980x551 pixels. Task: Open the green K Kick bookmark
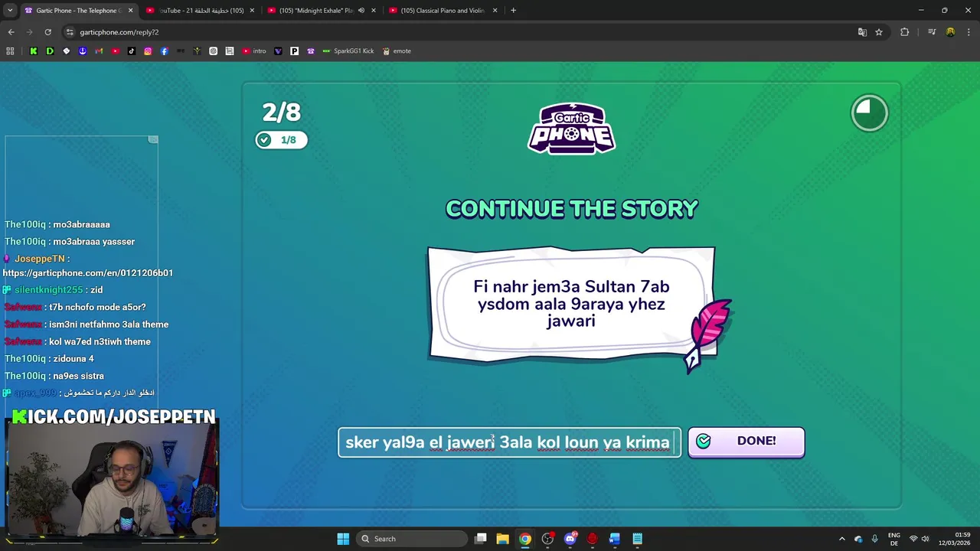(x=33, y=51)
